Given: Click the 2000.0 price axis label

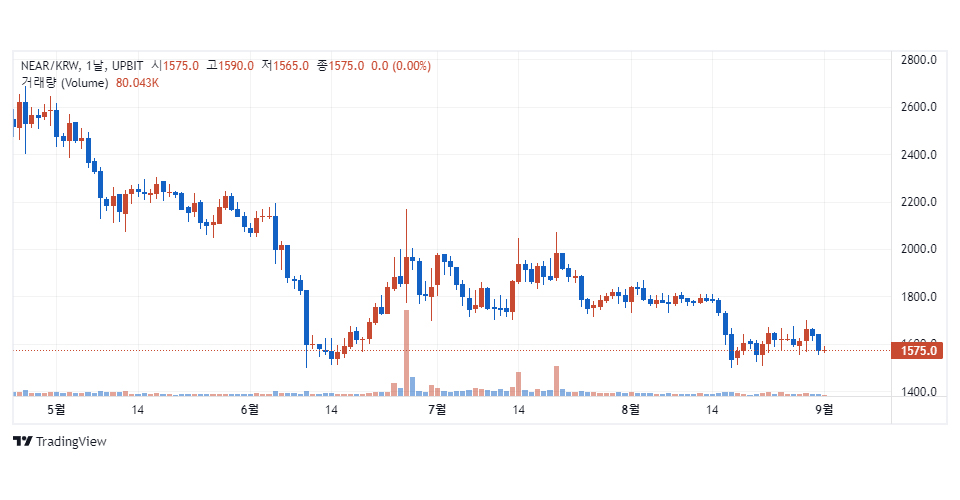Looking at the screenshot, I should [917, 249].
